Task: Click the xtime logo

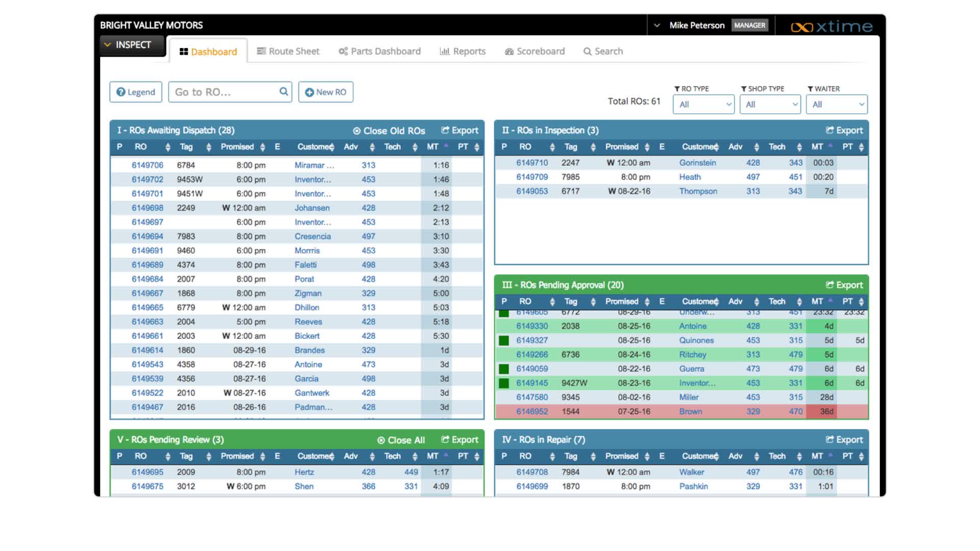Action: [x=831, y=26]
